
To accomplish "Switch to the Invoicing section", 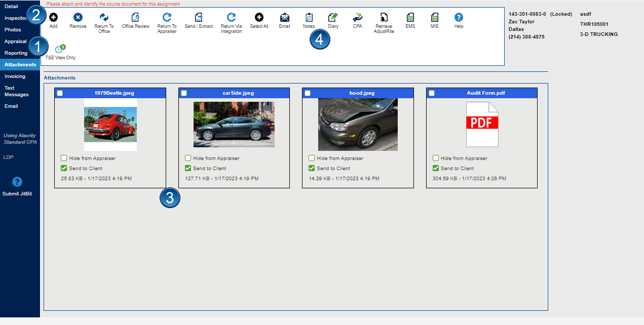I will coord(15,76).
